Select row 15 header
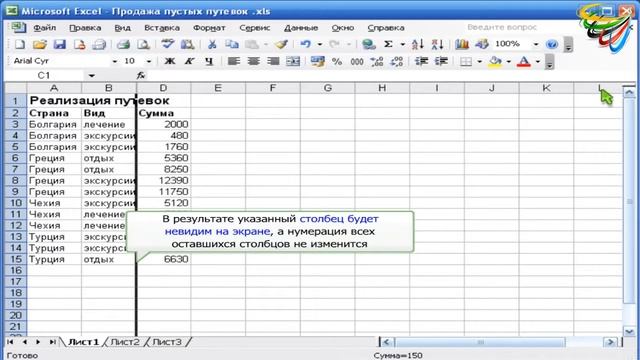This screenshot has height=360, width=640. coord(16,259)
